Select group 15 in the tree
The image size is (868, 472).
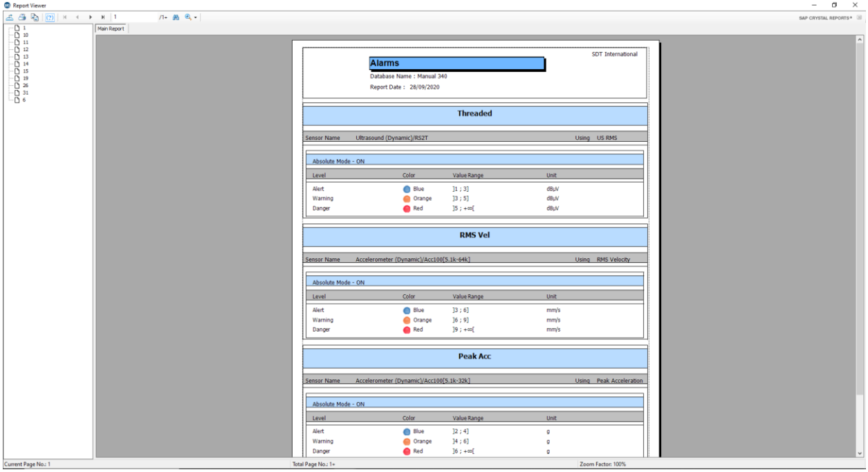(x=26, y=71)
